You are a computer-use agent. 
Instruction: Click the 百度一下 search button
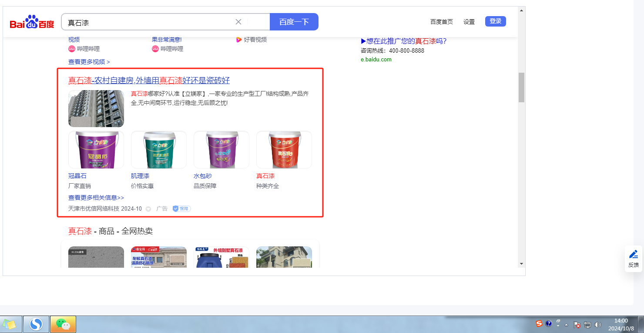[x=294, y=22]
